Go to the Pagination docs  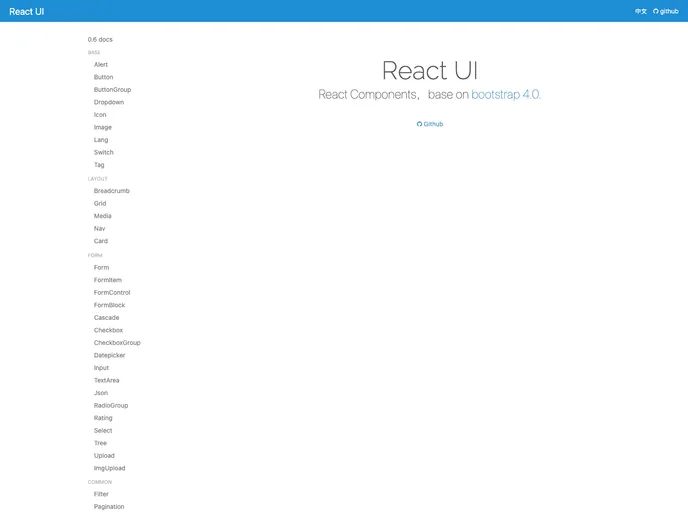(109, 507)
